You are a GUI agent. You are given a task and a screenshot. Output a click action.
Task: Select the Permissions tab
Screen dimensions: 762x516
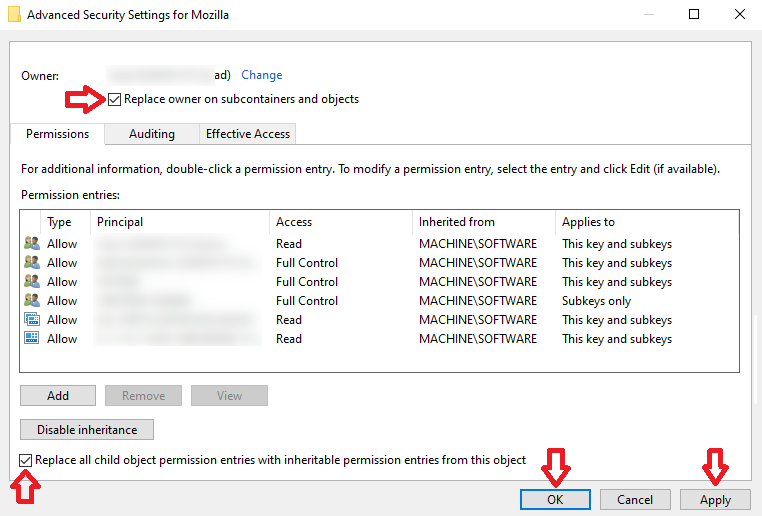(x=57, y=134)
